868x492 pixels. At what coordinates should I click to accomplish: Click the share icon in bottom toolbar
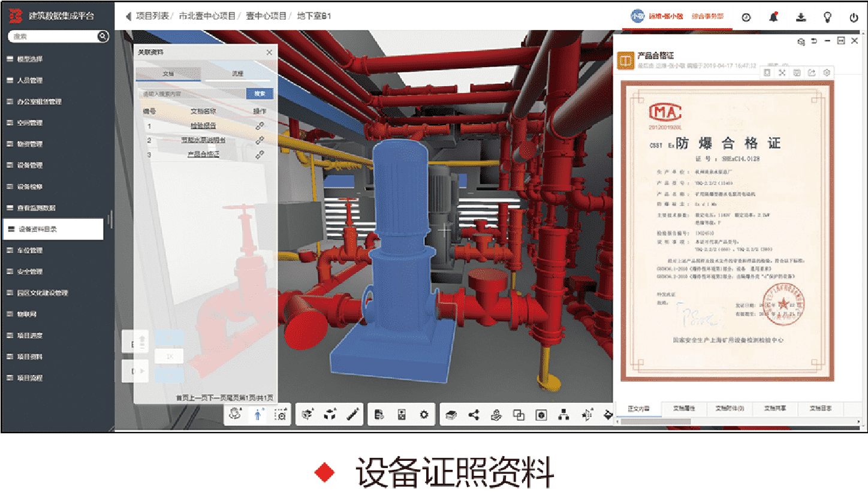click(x=474, y=414)
